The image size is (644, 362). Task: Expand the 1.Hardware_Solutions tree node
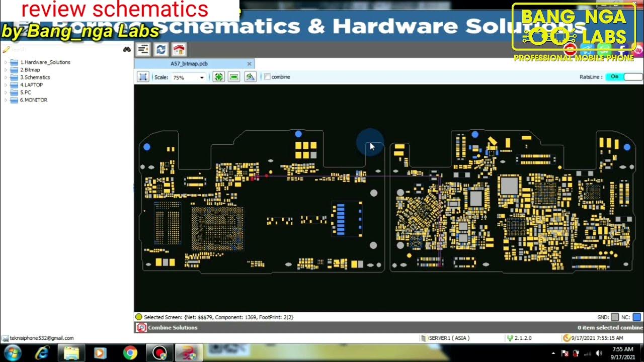tap(6, 62)
